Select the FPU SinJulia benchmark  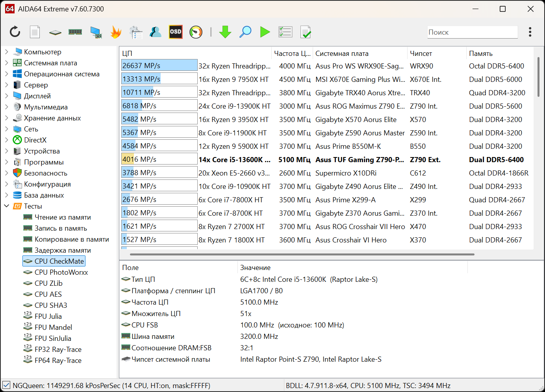[x=53, y=338]
